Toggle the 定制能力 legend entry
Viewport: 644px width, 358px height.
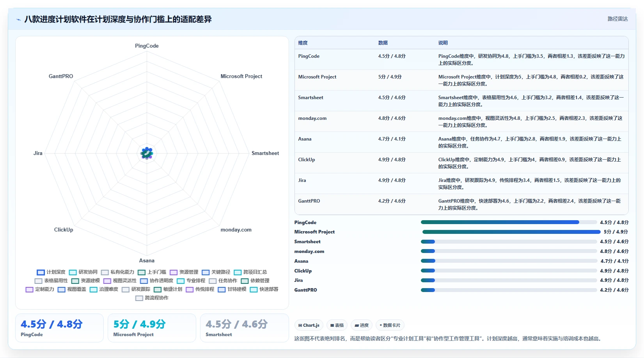tap(40, 289)
